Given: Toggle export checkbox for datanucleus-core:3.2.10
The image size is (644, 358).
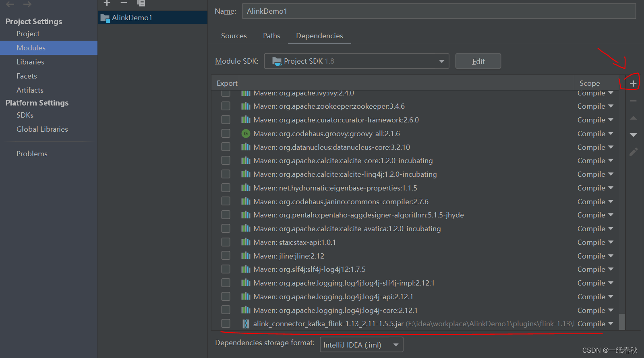Looking at the screenshot, I should click(226, 147).
